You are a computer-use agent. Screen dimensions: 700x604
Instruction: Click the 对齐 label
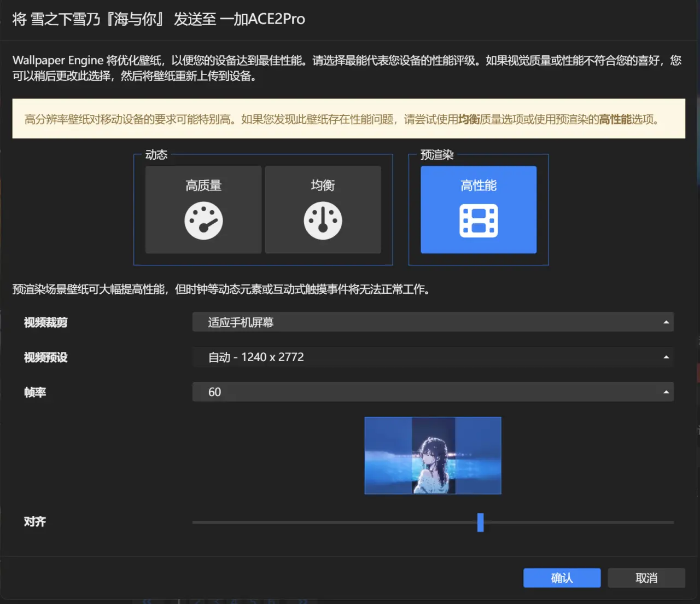[x=35, y=521]
